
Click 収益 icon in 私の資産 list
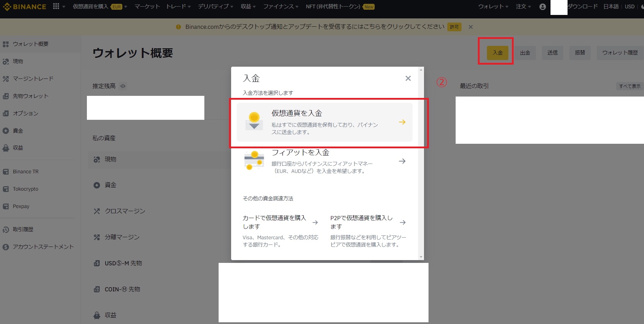(x=97, y=315)
